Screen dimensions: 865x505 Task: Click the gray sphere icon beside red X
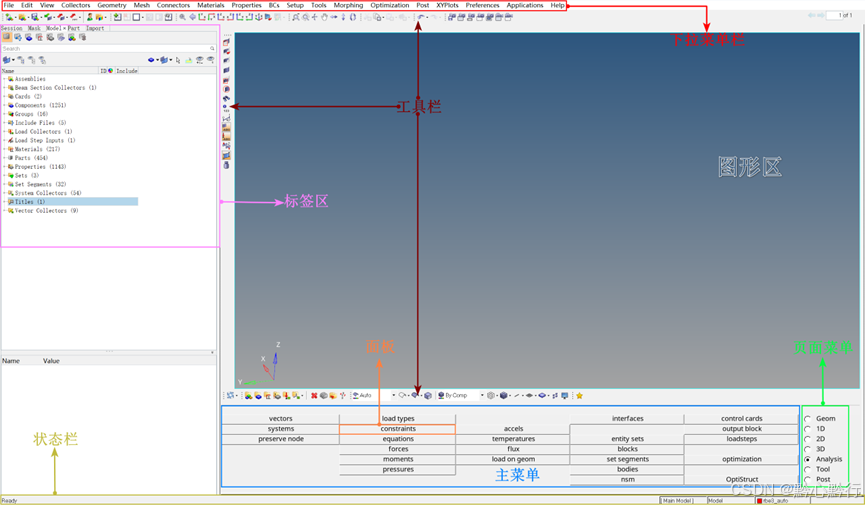[x=323, y=395]
